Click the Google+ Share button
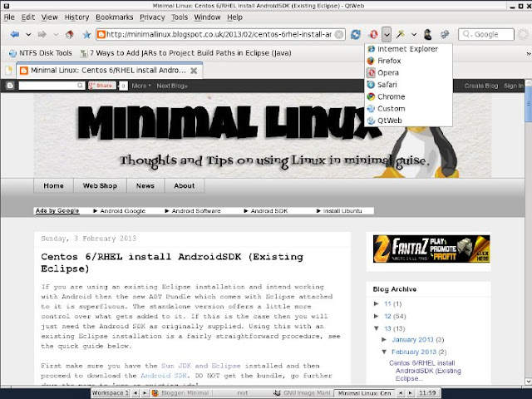The image size is (532, 399). [101, 86]
